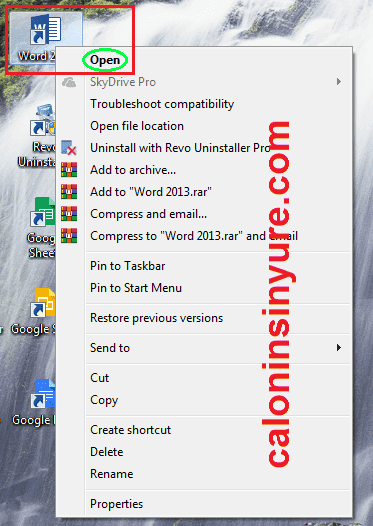Click WinRAR icon beside Compress to "Word 2013.rar" and email
373x526 pixels.
point(69,236)
